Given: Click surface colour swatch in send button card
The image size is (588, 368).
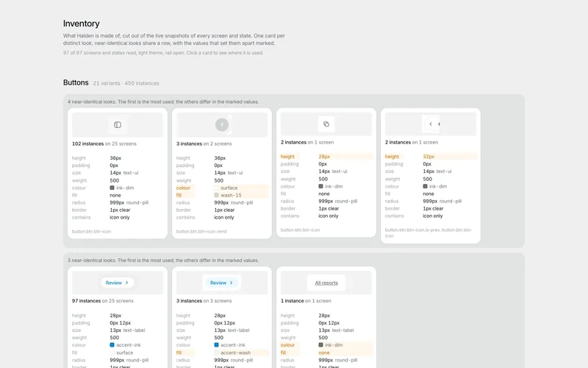Looking at the screenshot, I should [216, 188].
